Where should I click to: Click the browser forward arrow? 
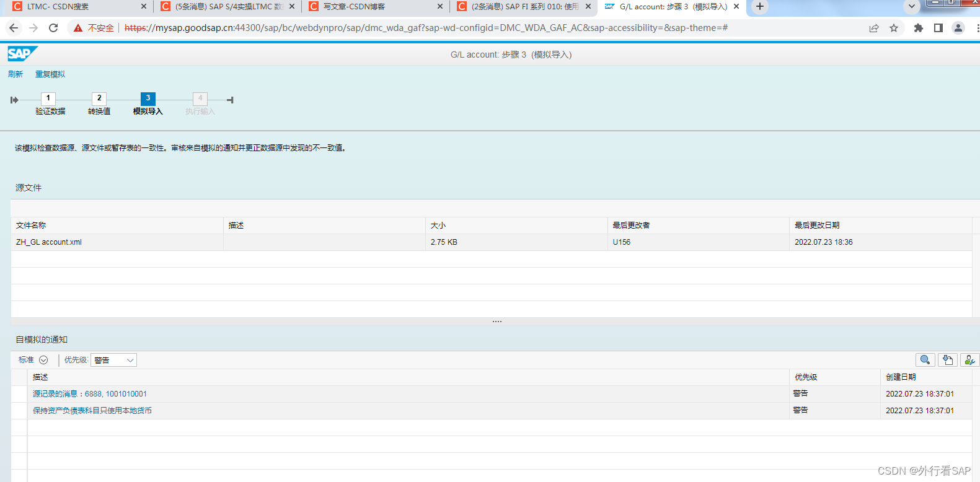pyautogui.click(x=33, y=28)
